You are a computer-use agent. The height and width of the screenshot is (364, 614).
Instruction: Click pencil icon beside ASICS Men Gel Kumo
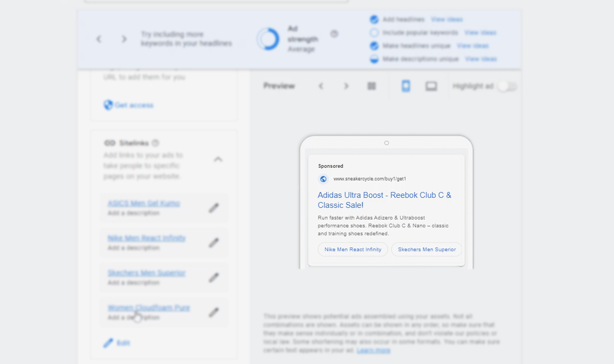213,208
